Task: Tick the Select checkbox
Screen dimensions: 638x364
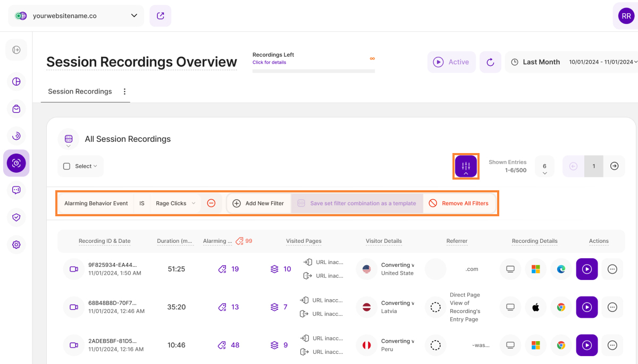Action: pos(67,166)
